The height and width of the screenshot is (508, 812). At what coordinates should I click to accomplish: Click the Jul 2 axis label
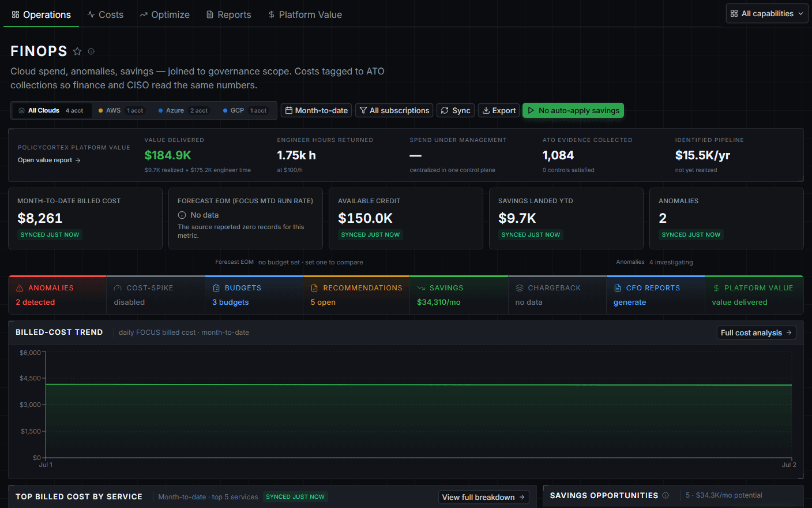[x=789, y=465]
